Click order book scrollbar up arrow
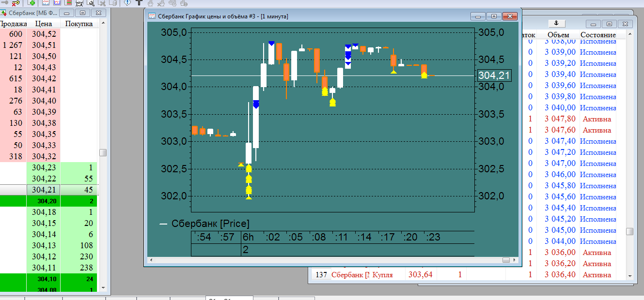Screen dimensions: 644x300 (103, 23)
